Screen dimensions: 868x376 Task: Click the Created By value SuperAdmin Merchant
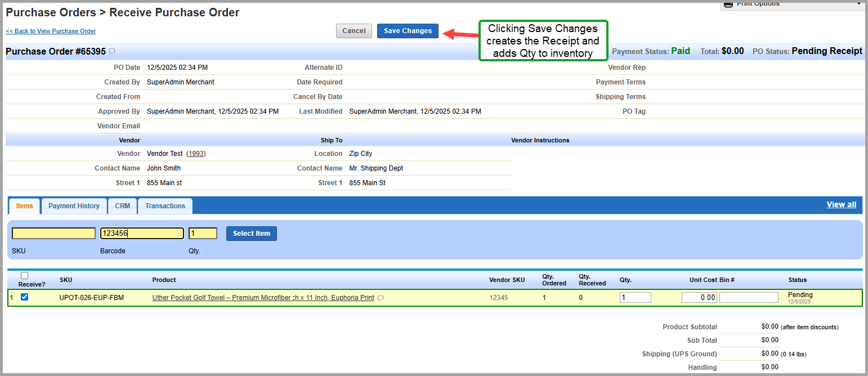(181, 82)
